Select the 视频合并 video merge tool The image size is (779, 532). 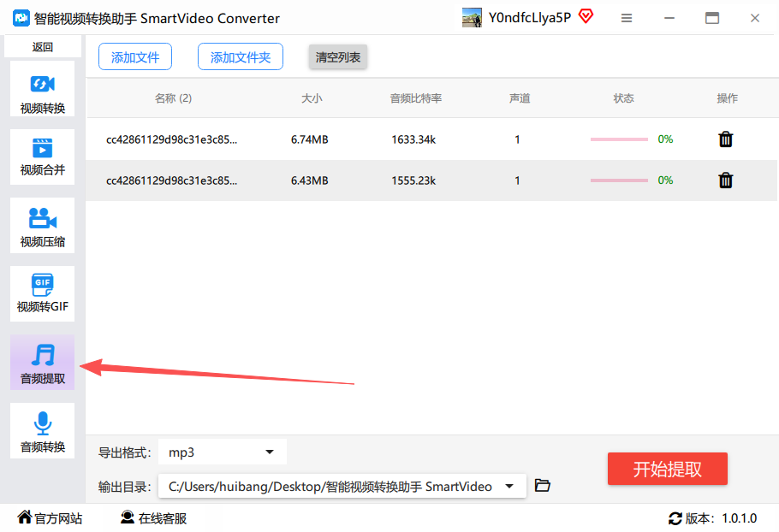pos(43,157)
